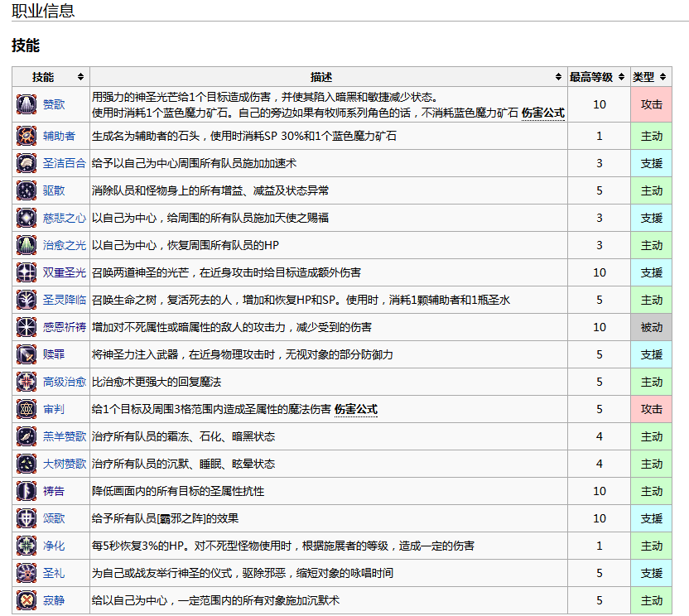Image resolution: width=689 pixels, height=616 pixels.
Task: Click the 职业信息 section heading
Action: [43, 10]
